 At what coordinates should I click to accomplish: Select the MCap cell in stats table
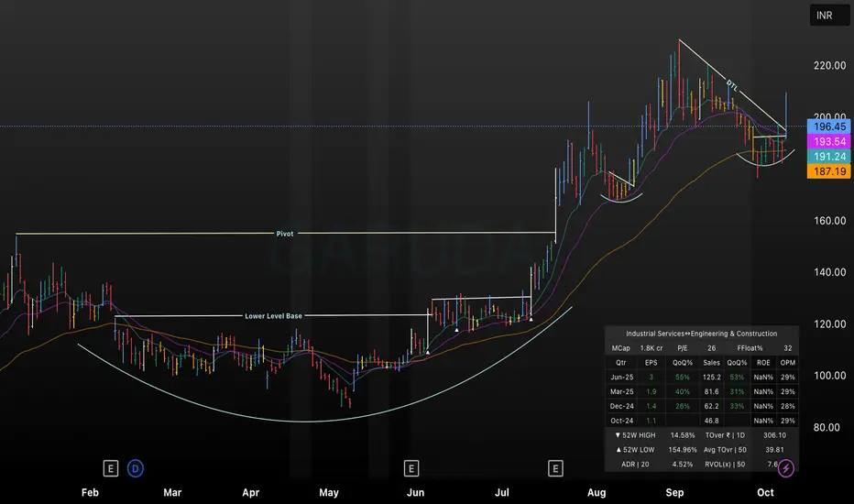tap(620, 348)
